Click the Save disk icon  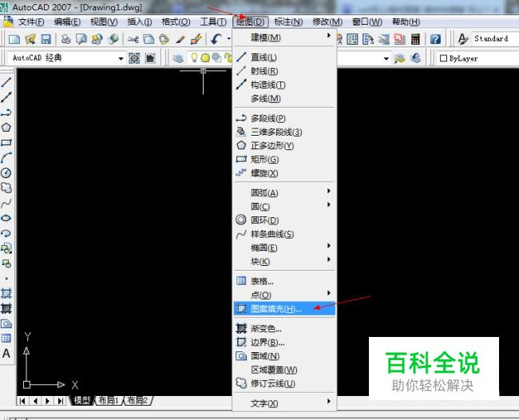pos(46,39)
